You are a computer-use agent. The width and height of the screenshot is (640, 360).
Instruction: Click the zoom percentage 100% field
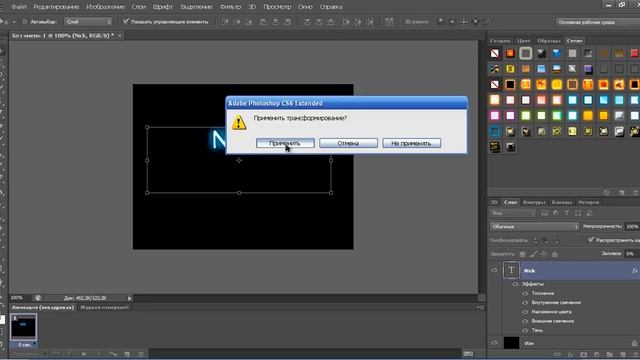click(17, 298)
